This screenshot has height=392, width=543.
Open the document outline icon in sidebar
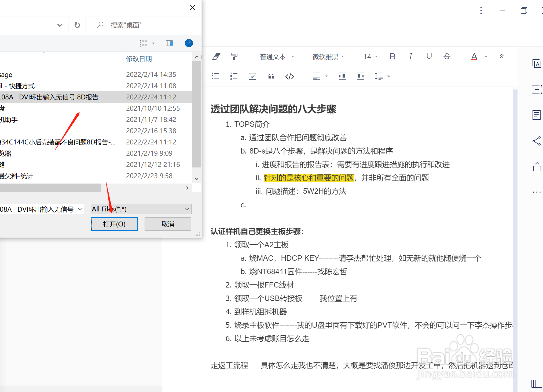point(537,115)
